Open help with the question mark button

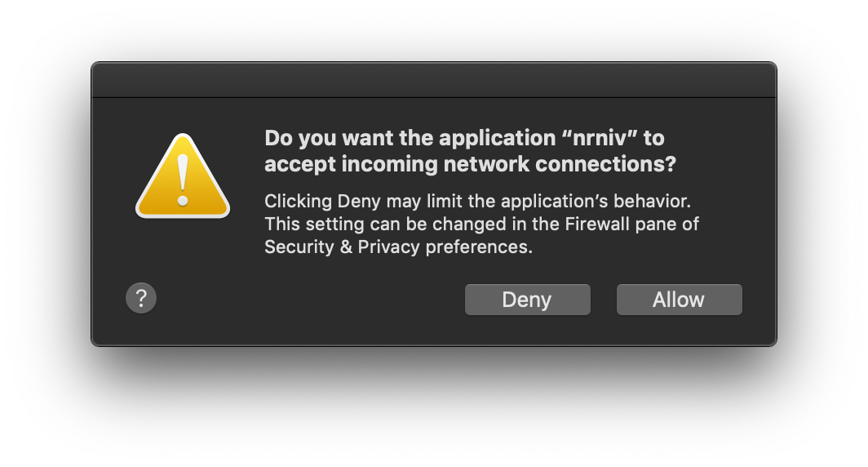(x=141, y=298)
